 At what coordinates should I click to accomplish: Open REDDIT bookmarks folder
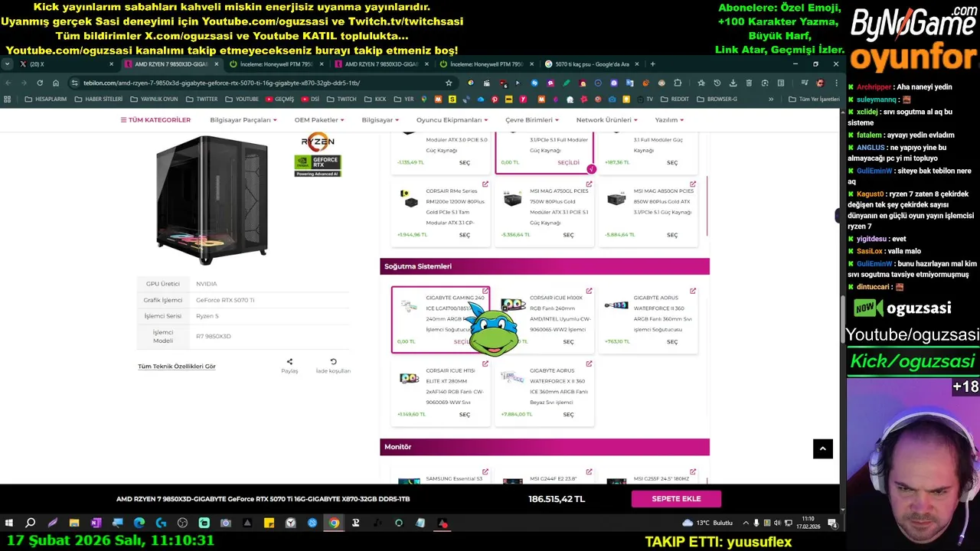click(675, 99)
